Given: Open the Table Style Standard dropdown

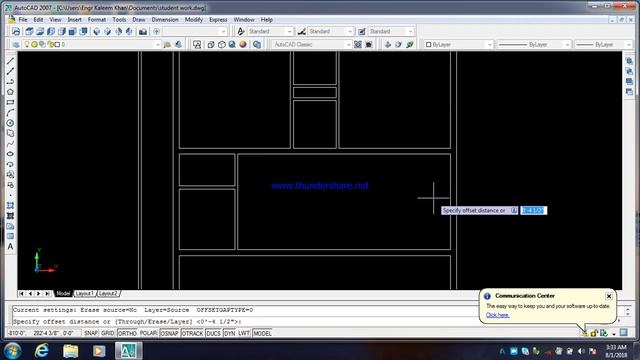Looking at the screenshot, I should [391, 31].
